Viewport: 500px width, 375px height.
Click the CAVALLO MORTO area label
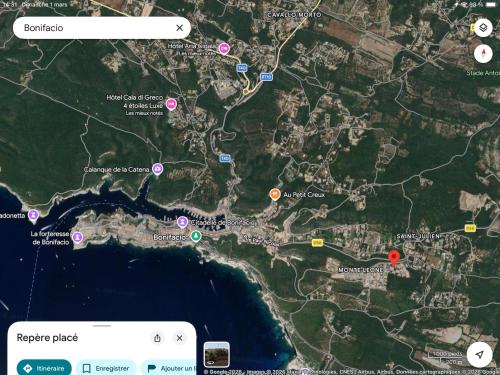click(294, 15)
